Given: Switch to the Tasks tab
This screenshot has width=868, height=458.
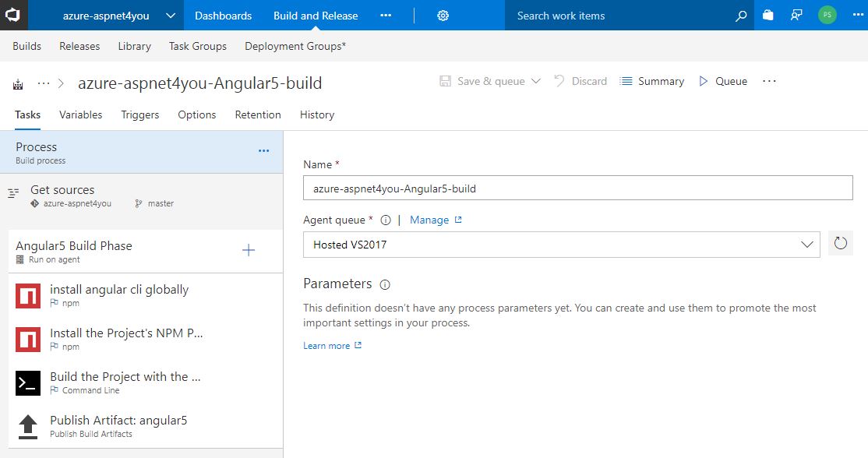Looking at the screenshot, I should click(28, 114).
